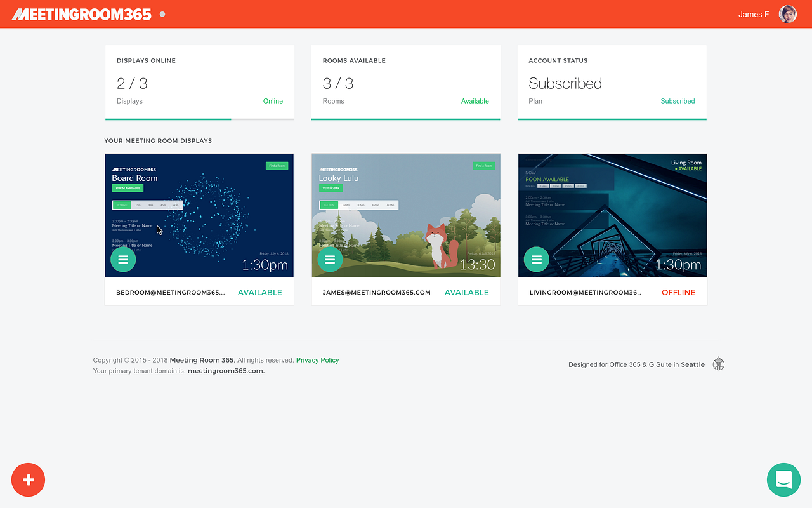Click the Meeting Room 365 logo
Screen dimensions: 812x508
pyautogui.click(x=81, y=13)
